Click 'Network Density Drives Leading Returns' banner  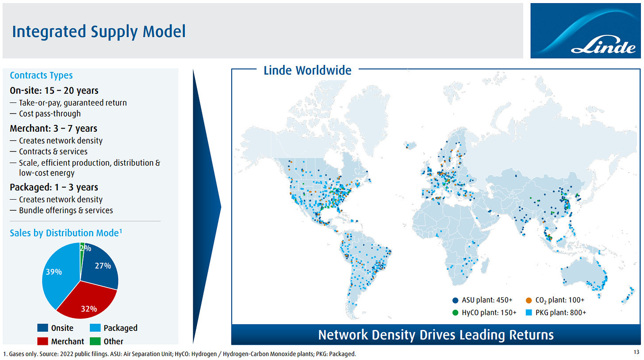point(436,335)
